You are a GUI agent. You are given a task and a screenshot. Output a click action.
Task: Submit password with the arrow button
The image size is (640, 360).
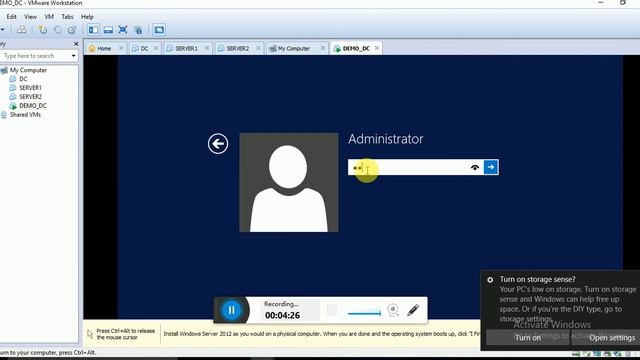click(491, 167)
